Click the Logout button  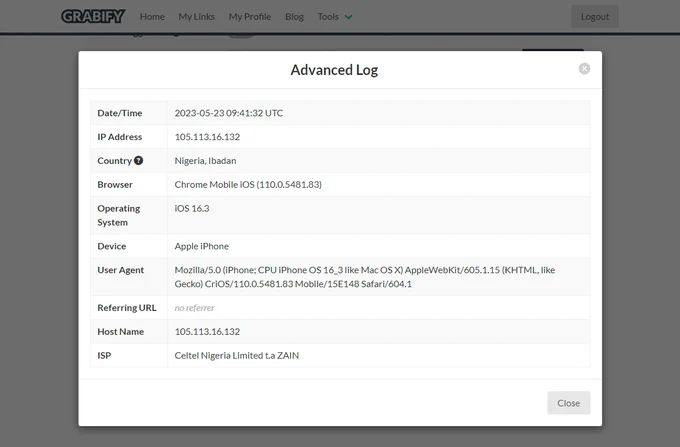[595, 16]
